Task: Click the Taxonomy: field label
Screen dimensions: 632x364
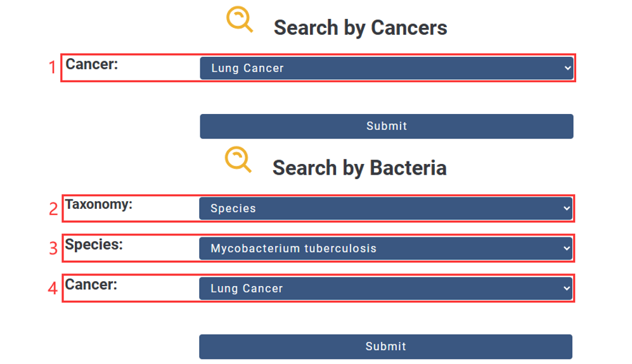Action: coord(99,204)
